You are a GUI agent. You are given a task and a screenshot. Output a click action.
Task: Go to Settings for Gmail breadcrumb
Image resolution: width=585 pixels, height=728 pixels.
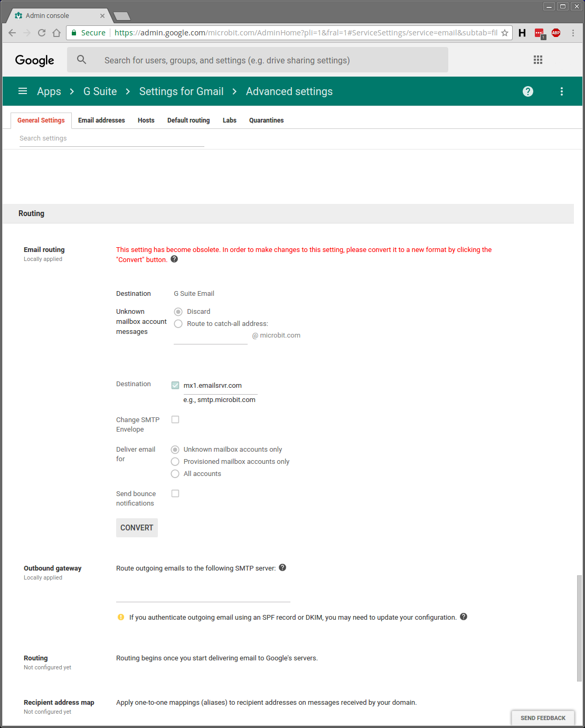pos(182,91)
